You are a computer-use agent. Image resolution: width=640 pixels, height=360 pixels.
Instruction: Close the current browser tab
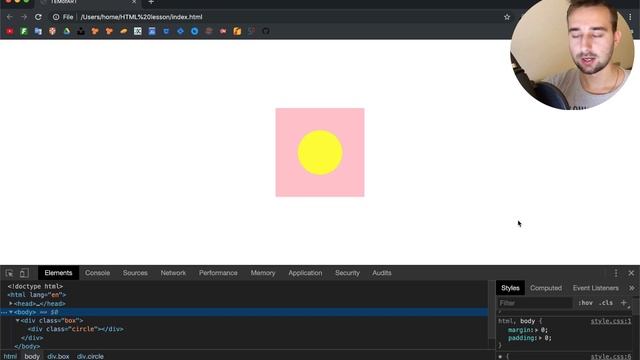(x=134, y=2)
